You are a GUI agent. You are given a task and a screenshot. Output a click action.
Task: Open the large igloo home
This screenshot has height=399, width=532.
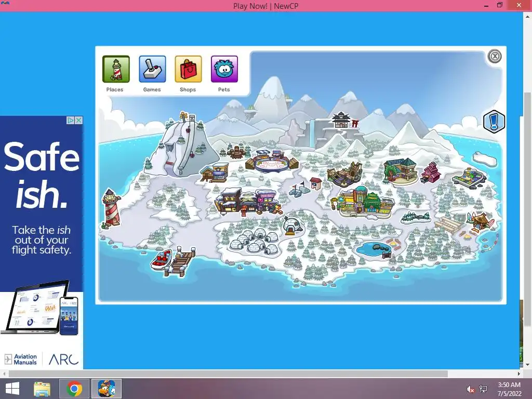coord(292,226)
